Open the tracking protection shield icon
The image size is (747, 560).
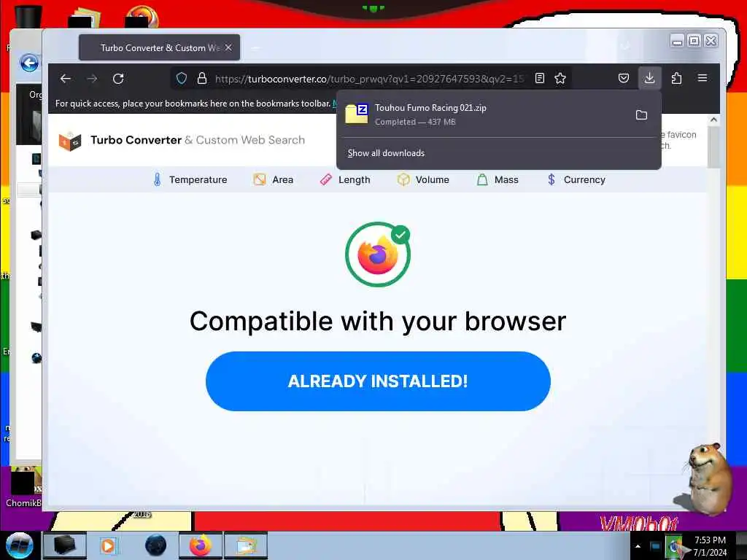182,78
